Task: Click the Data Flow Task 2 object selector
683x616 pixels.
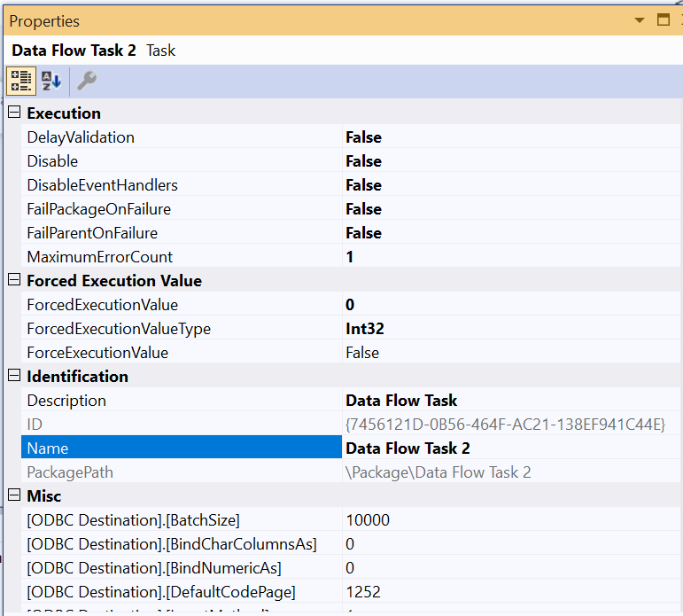Action: point(344,51)
